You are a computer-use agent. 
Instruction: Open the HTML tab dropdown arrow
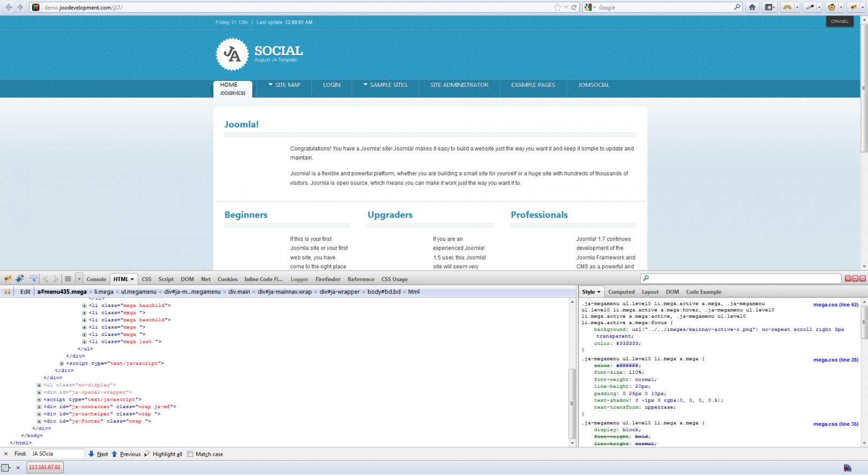coord(132,280)
